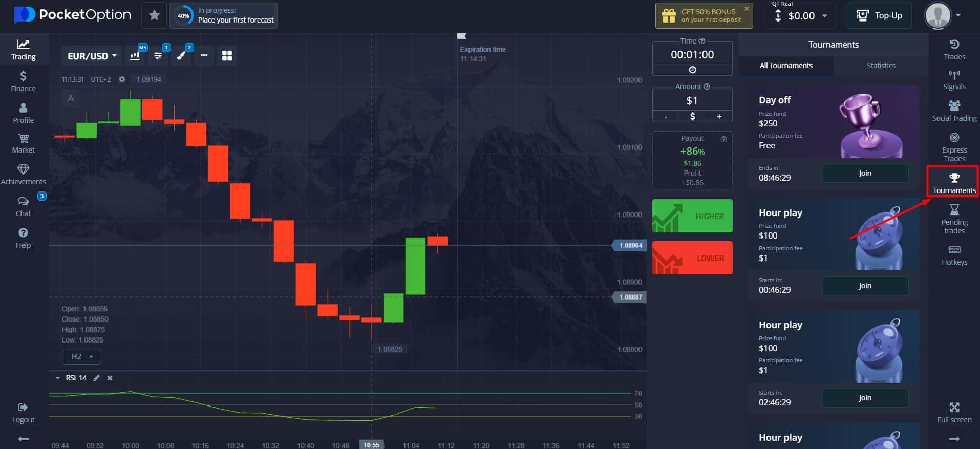
Task: Expand the EUR/USD asset dropdown
Action: point(92,56)
